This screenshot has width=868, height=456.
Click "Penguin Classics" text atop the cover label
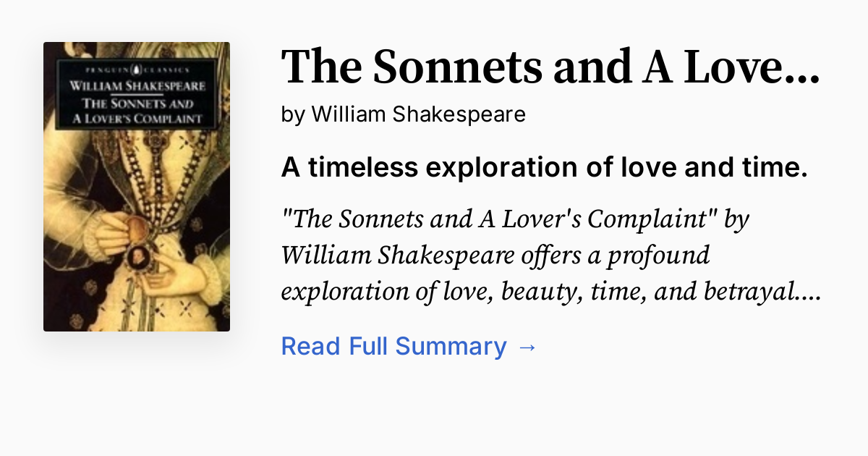136,70
